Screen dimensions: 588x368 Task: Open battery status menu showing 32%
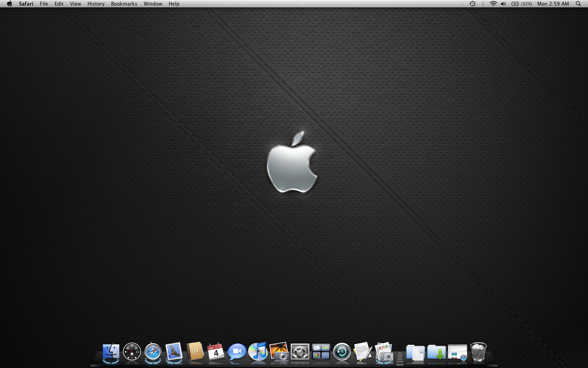[x=521, y=4]
